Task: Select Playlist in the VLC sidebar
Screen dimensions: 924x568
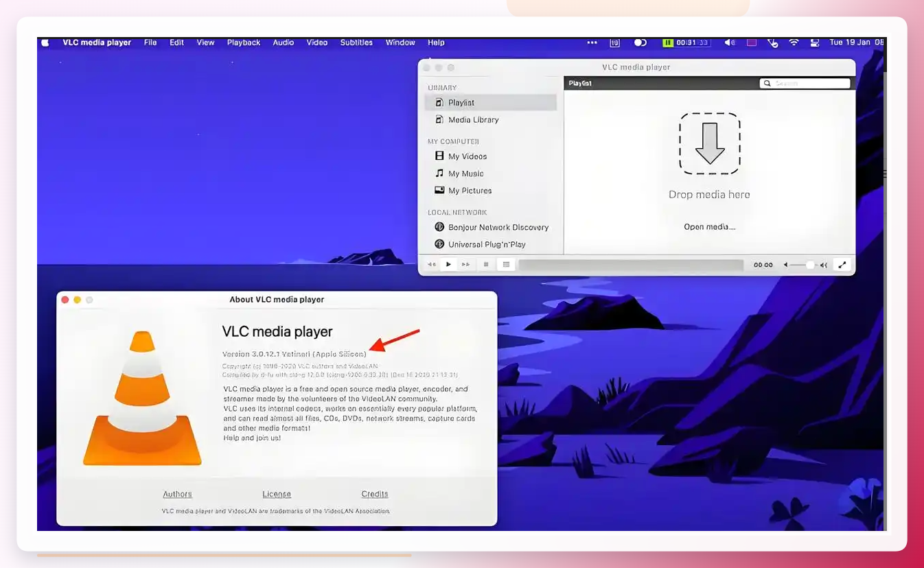Action: coord(491,102)
